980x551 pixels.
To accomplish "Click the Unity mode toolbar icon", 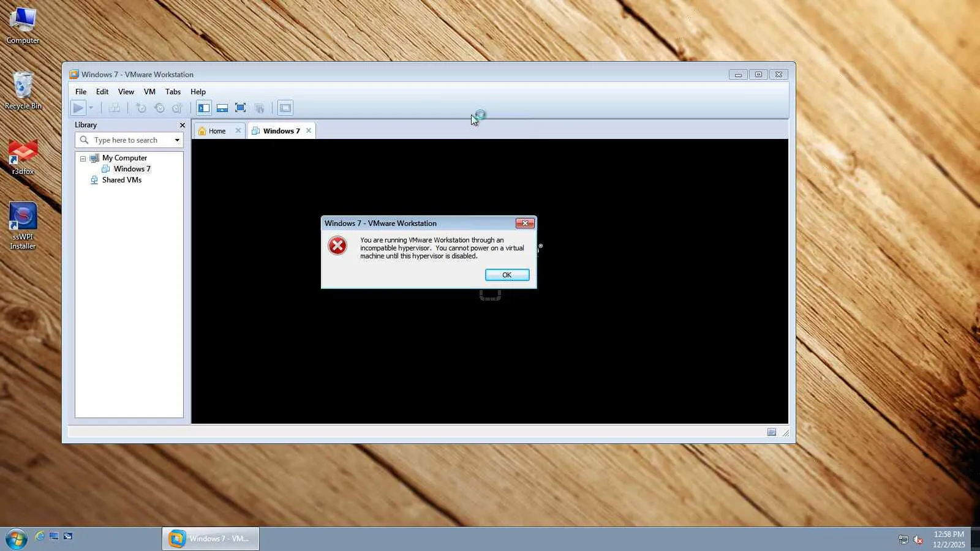I will coord(260,108).
